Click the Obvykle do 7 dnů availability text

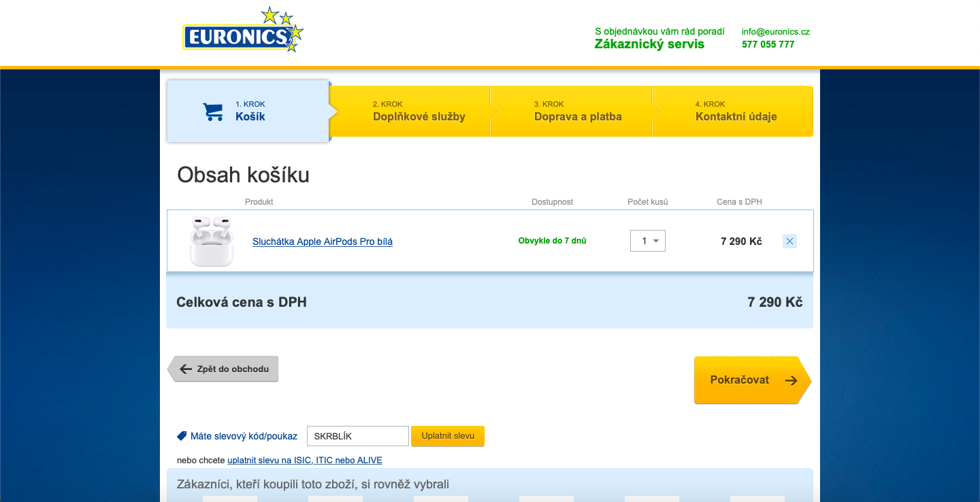(x=553, y=241)
